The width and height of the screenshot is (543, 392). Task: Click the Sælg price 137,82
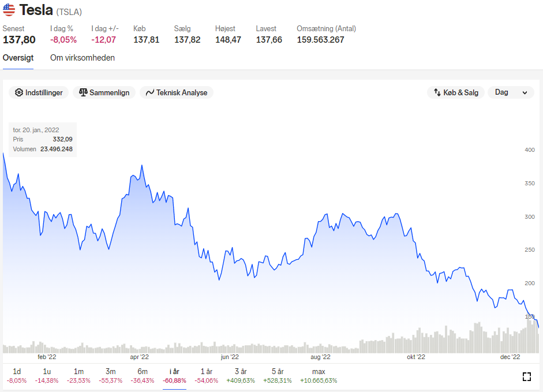click(x=188, y=40)
